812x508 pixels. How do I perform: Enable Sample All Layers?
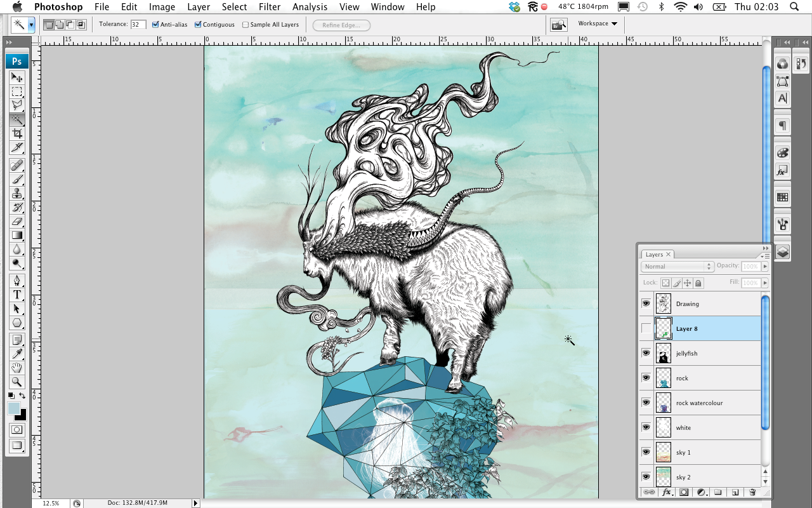pyautogui.click(x=246, y=25)
